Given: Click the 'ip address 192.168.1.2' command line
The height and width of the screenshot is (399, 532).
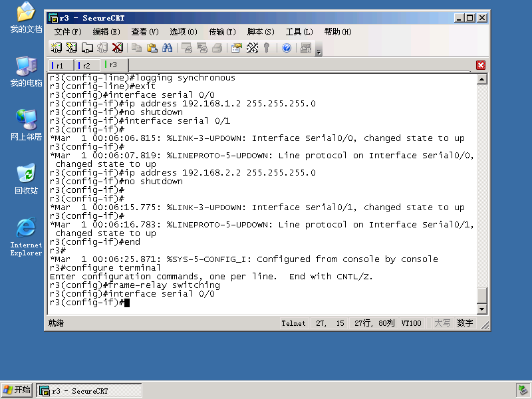Looking at the screenshot, I should (x=182, y=104).
